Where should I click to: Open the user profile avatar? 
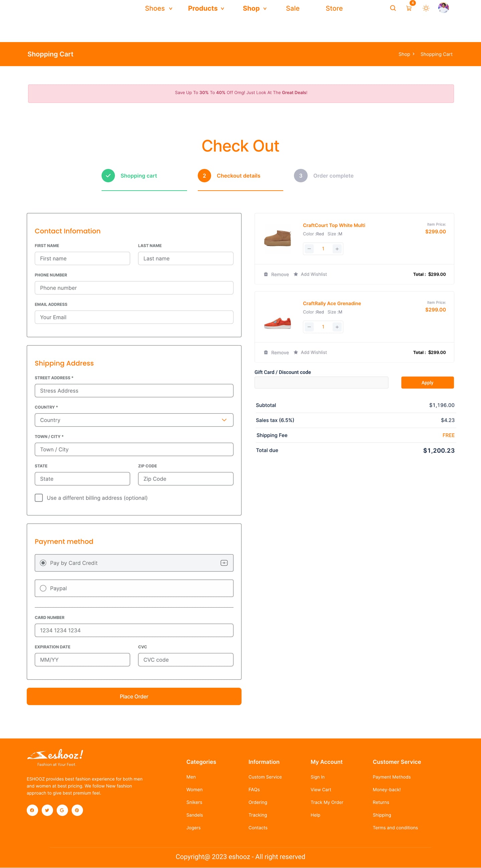pyautogui.click(x=443, y=7)
